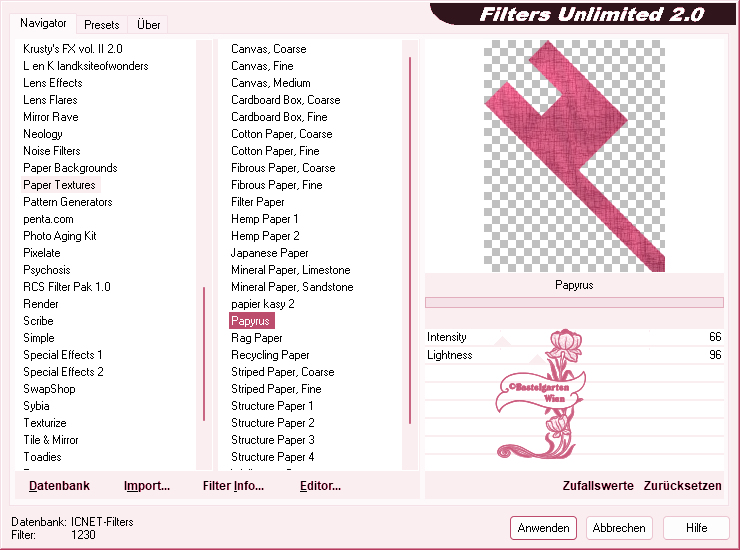Open RCS Filter Pak 1.0 category

tap(67, 287)
